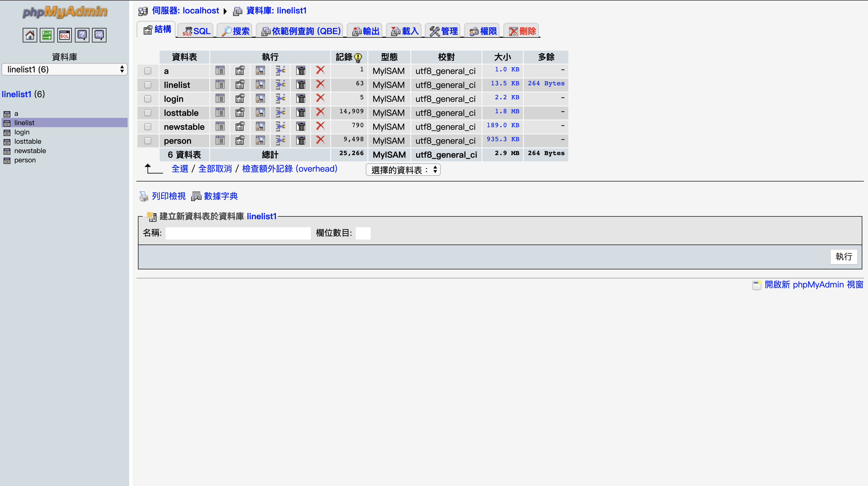The image size is (868, 486).
Task: Click the insert icon for the login row
Action: (280, 98)
